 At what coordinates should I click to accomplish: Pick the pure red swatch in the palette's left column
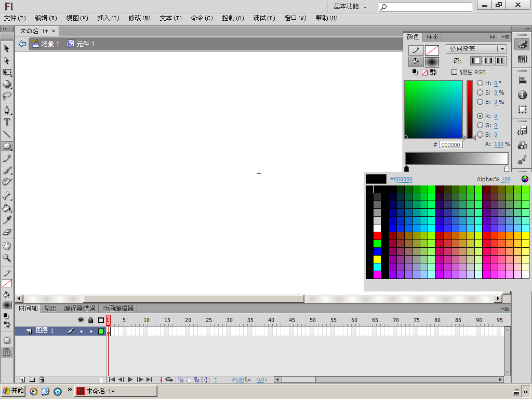coord(377,235)
